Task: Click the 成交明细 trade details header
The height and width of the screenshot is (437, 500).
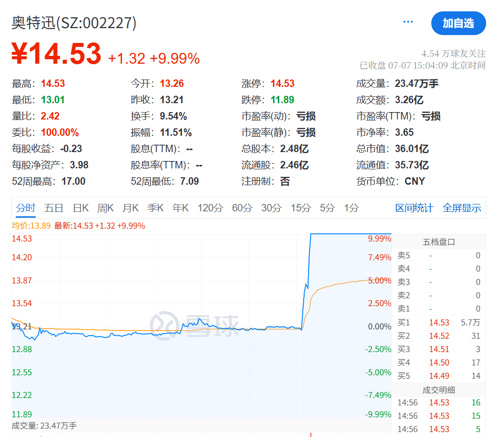Action: point(439,390)
